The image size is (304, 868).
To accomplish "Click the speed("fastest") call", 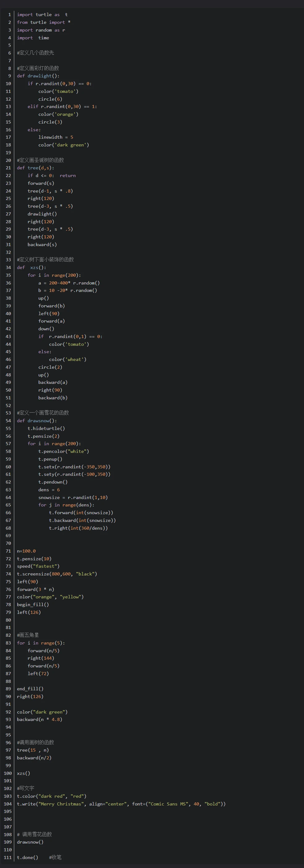I will pos(38,566).
